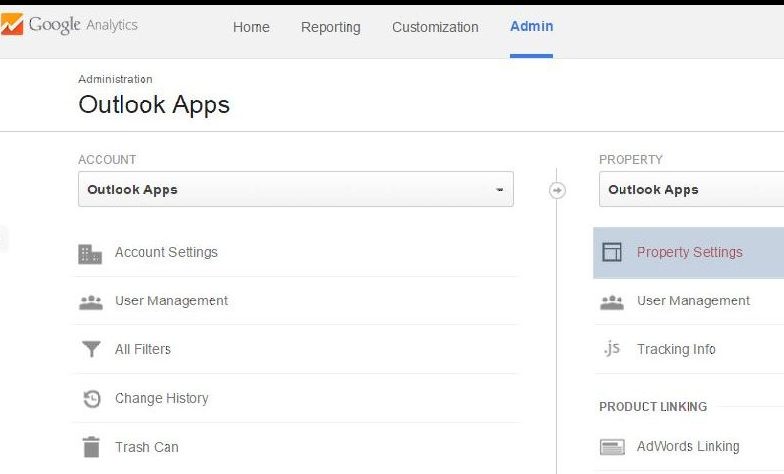Switch to the Reporting tab
Image resolution: width=784 pixels, height=474 pixels.
coord(330,27)
